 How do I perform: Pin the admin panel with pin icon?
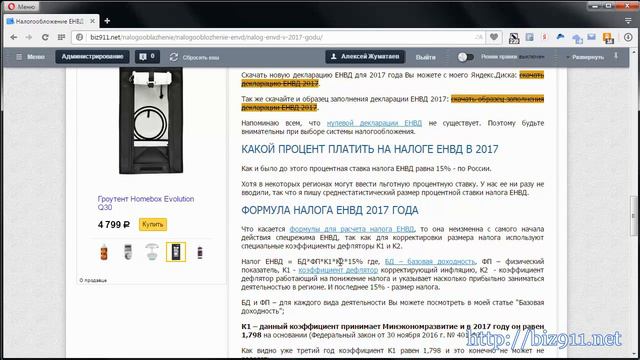(616, 56)
